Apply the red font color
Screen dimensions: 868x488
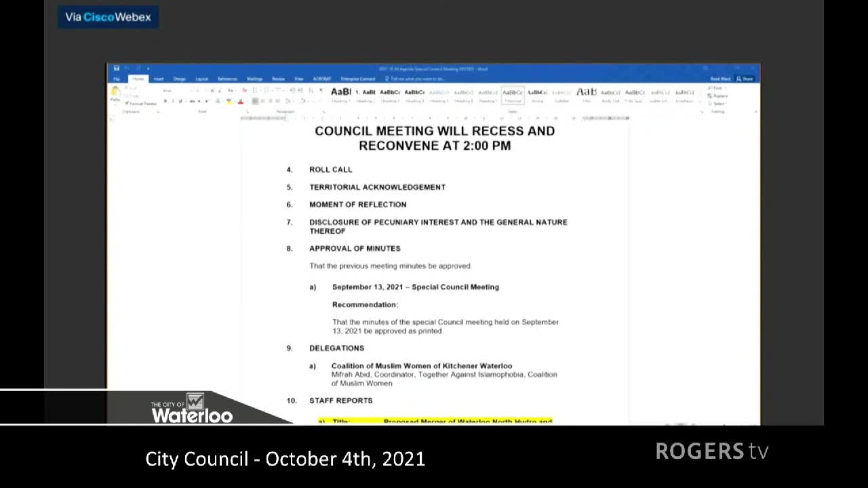click(x=240, y=101)
